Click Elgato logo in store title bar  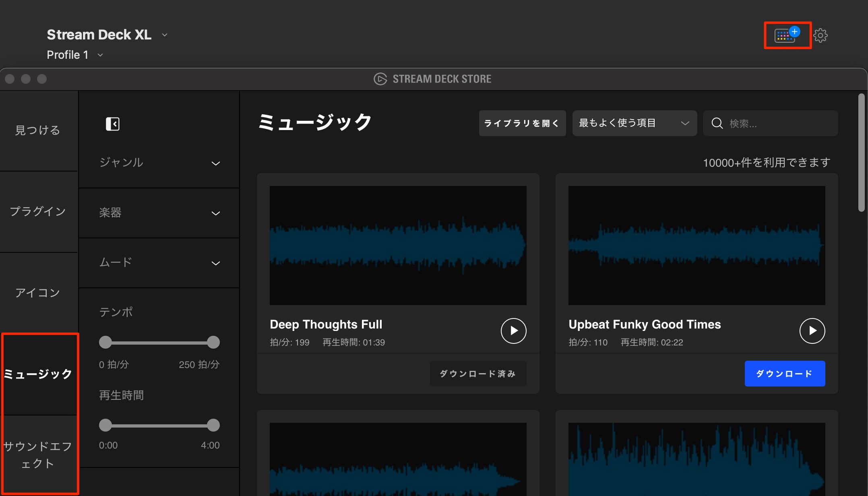coord(380,79)
